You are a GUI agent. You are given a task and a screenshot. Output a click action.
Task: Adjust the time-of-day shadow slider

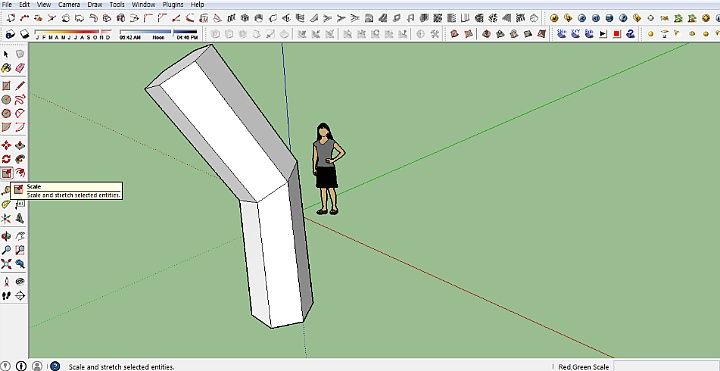click(x=158, y=34)
